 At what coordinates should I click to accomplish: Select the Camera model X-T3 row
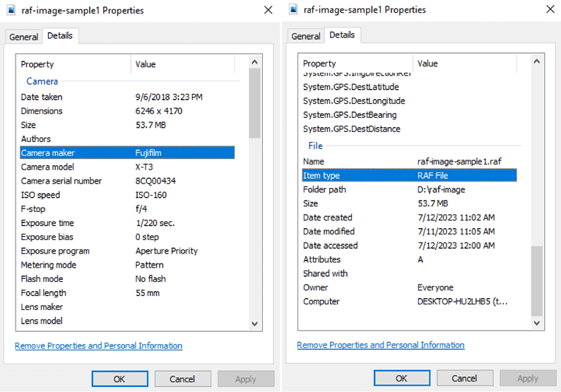(127, 167)
